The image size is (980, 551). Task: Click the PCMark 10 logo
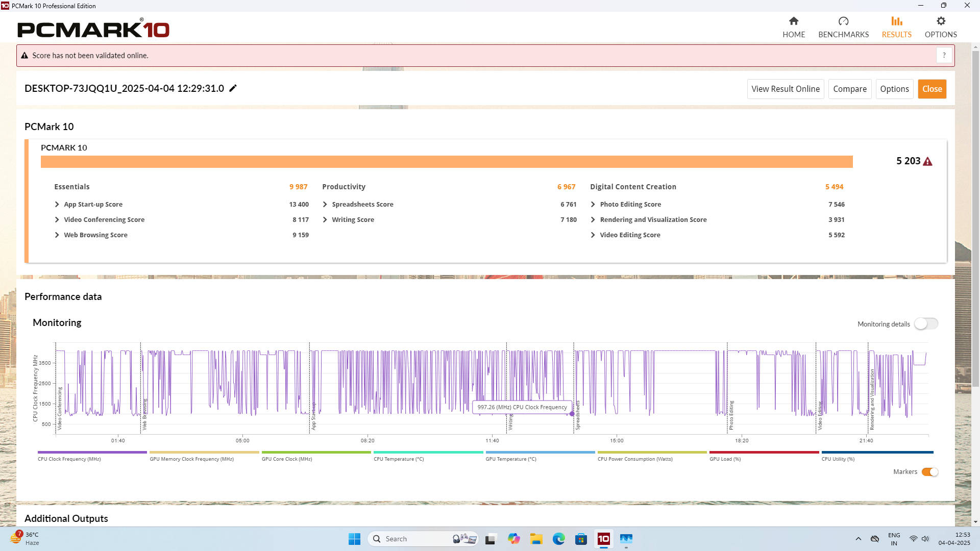93,28
